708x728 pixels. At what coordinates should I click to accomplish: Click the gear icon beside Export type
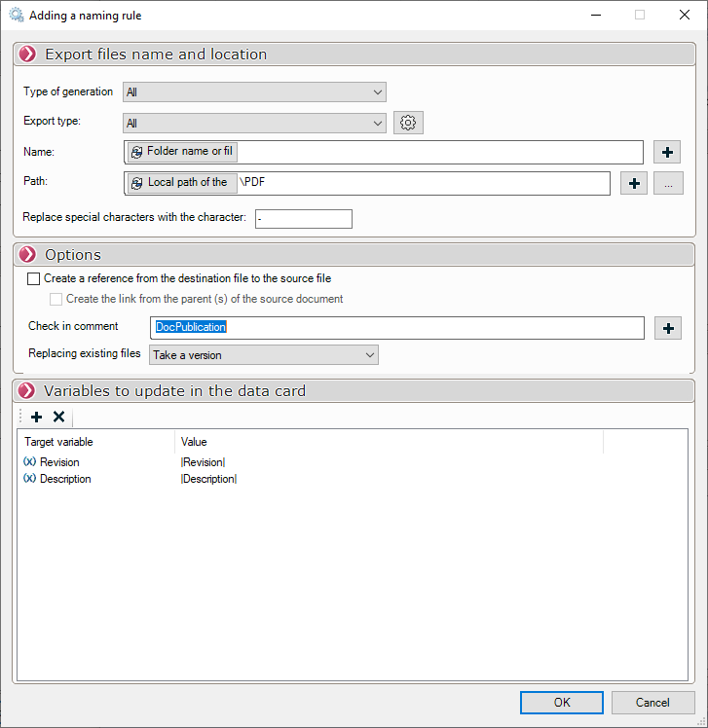coord(408,123)
